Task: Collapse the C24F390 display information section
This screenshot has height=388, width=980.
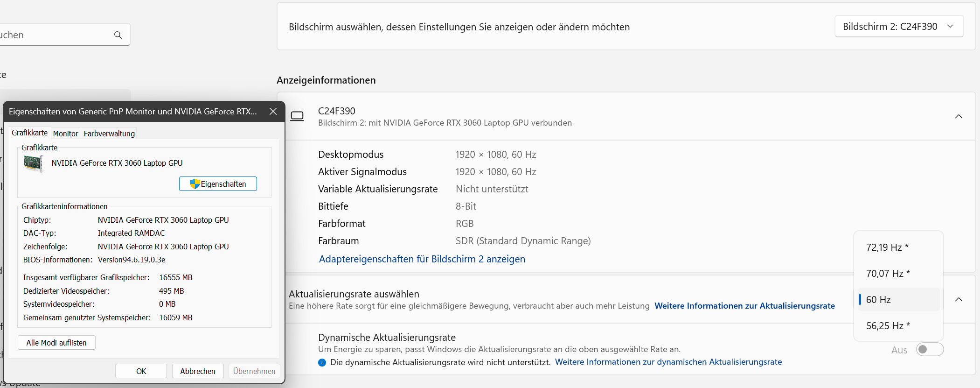Action: (x=959, y=116)
